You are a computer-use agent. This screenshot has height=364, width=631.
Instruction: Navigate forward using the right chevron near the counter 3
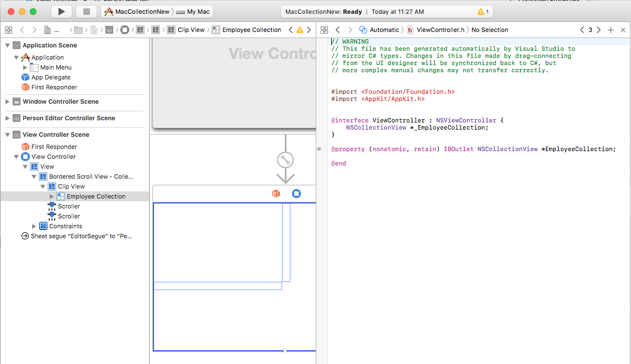click(600, 30)
